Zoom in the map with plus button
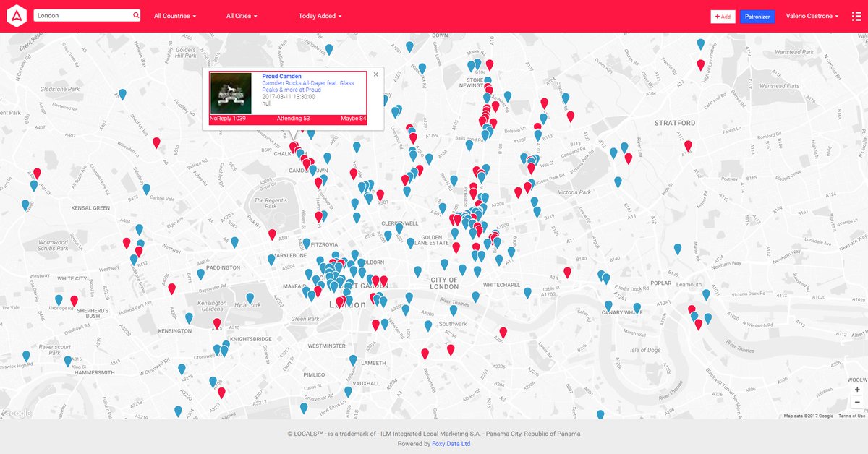The image size is (868, 454). click(857, 389)
